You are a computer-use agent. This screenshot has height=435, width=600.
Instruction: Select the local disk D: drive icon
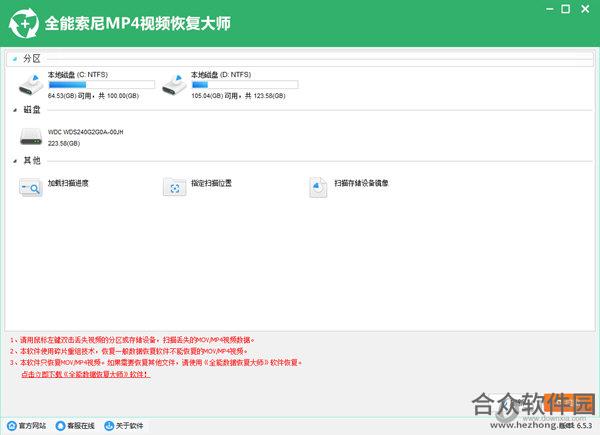pyautogui.click(x=174, y=85)
